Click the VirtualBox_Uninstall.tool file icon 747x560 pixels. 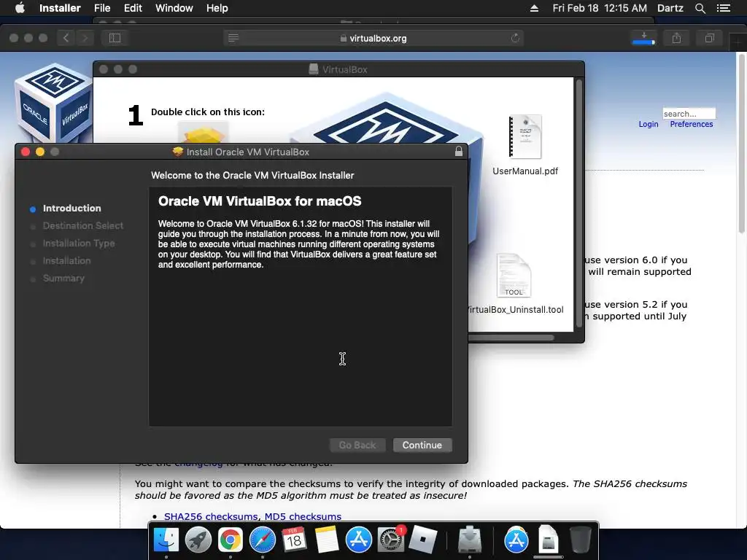click(x=514, y=276)
